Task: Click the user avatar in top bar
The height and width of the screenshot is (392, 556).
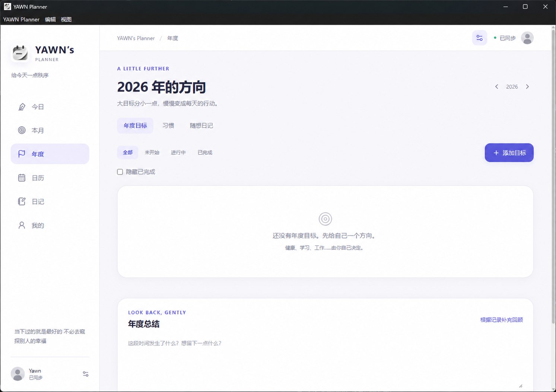Action: tap(527, 38)
